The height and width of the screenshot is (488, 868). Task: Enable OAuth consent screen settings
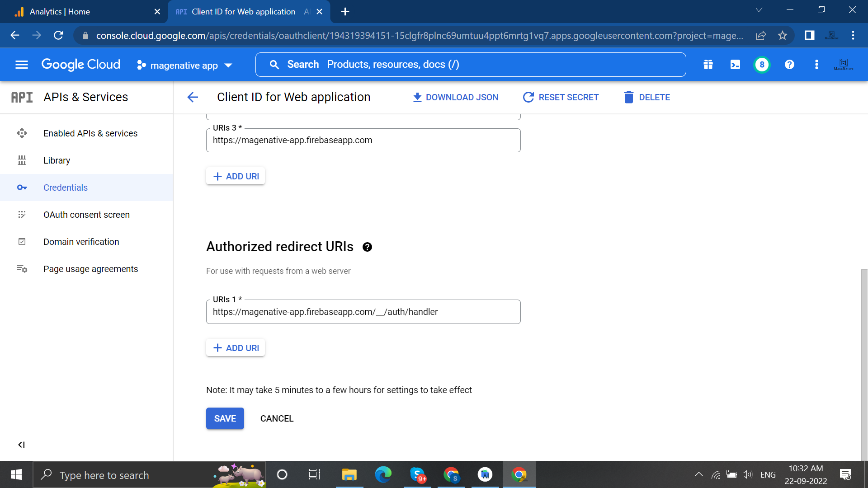pos(86,215)
